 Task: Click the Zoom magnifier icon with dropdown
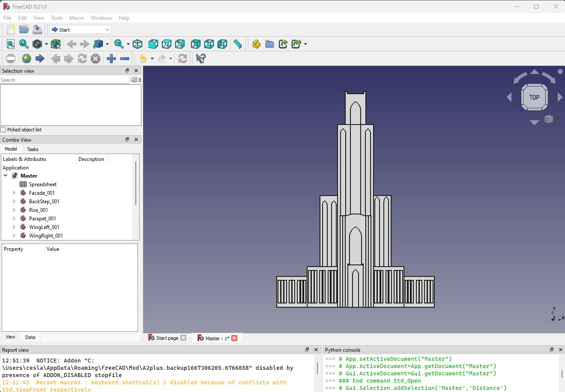click(119, 44)
